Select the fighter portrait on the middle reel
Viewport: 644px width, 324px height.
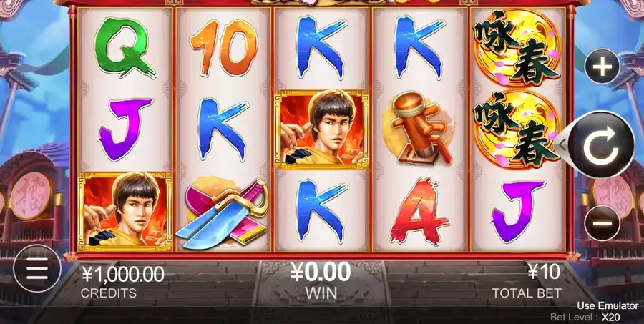(x=321, y=129)
